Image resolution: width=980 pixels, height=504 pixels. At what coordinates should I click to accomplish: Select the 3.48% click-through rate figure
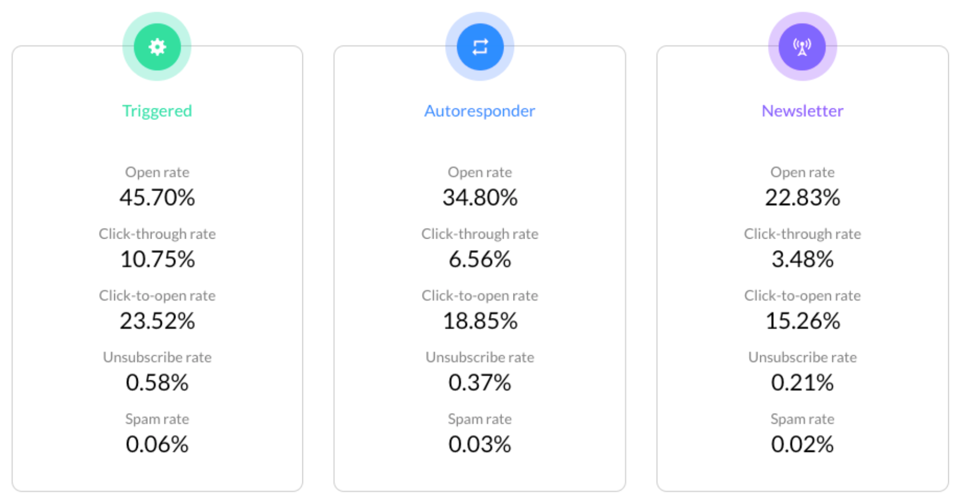(802, 259)
